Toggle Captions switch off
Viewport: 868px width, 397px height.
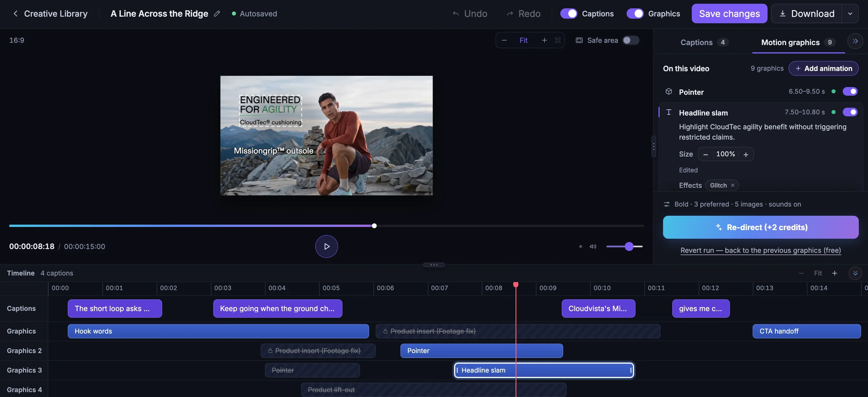[568, 14]
